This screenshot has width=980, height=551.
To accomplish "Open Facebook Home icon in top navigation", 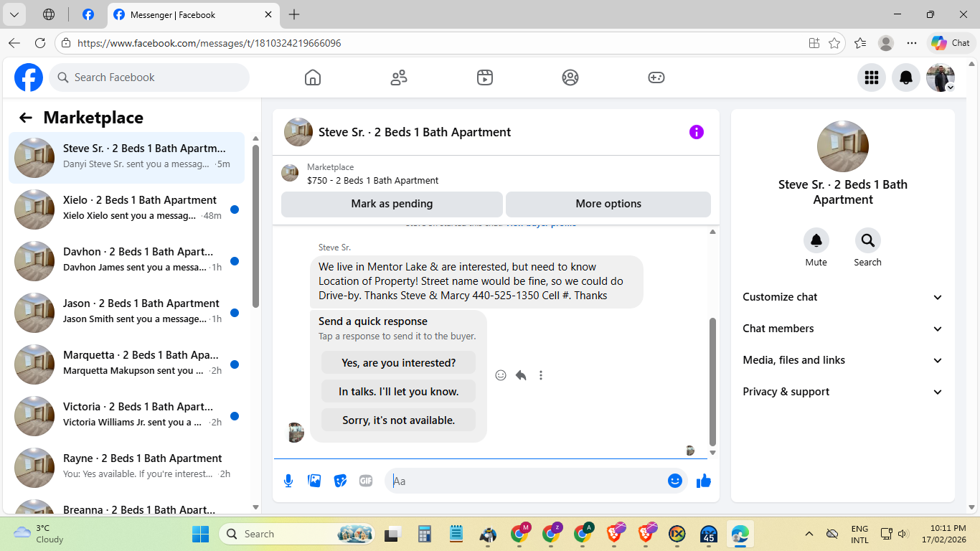I will pyautogui.click(x=313, y=77).
